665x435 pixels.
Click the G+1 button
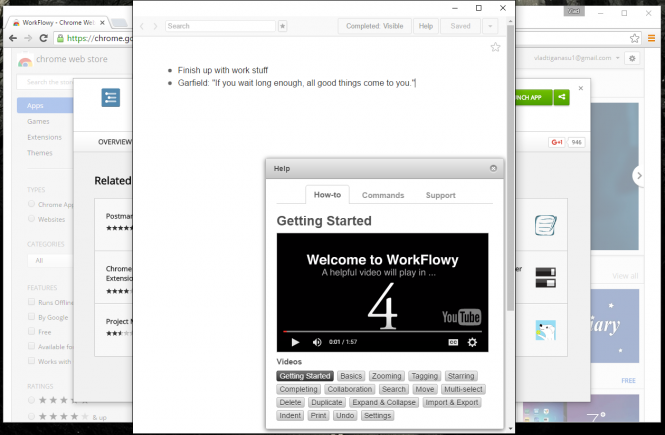[557, 142]
